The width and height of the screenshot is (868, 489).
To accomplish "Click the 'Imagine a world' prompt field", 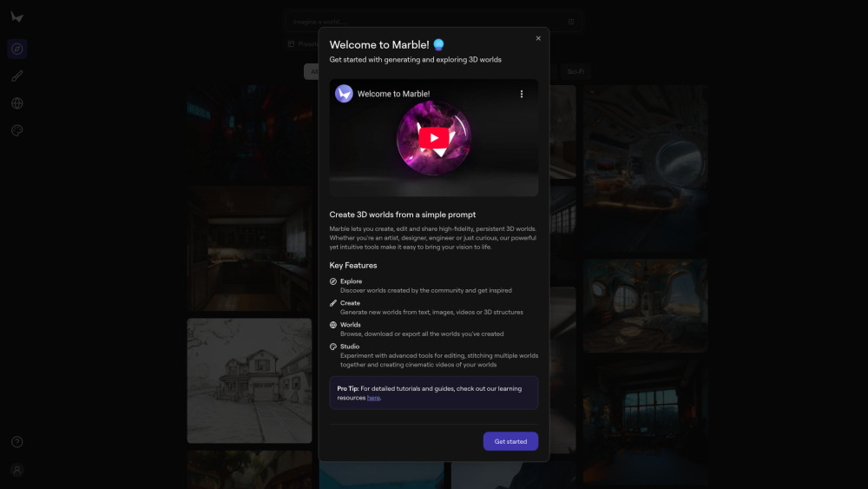I will coord(425,21).
